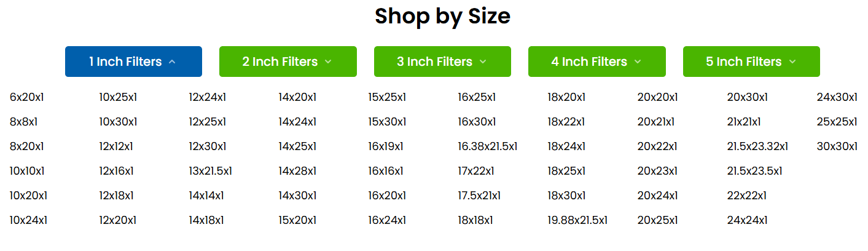Expand the 2 Inch Filters dropdown
Image resolution: width=868 pixels, height=251 pixels.
[287, 62]
